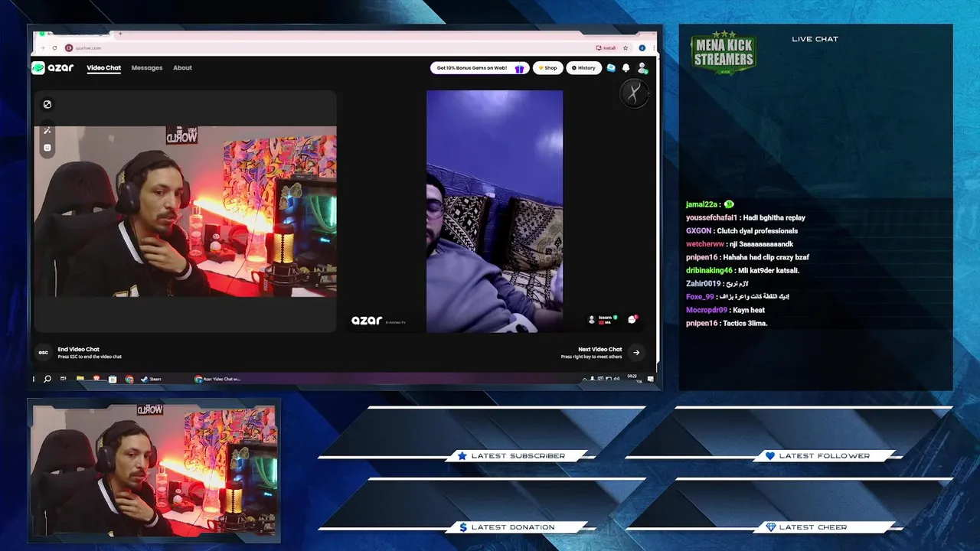Click username Mocropdr09 in live chat
The height and width of the screenshot is (551, 980).
[x=707, y=310]
